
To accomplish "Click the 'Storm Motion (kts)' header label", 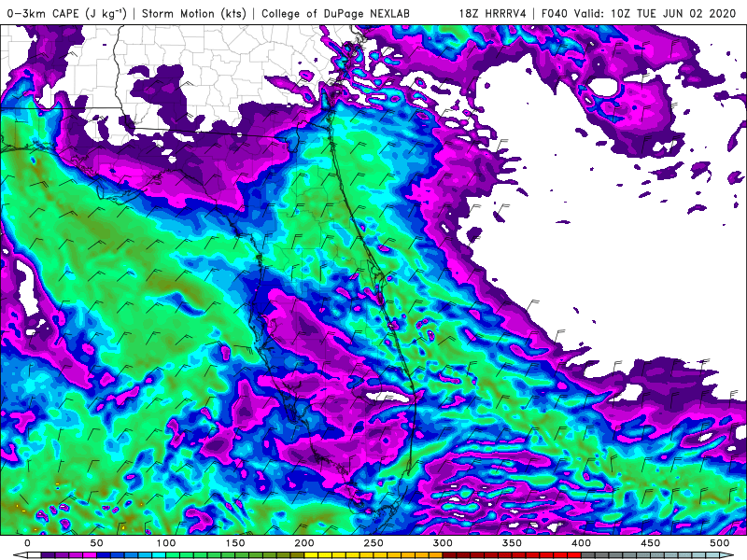I will [194, 13].
